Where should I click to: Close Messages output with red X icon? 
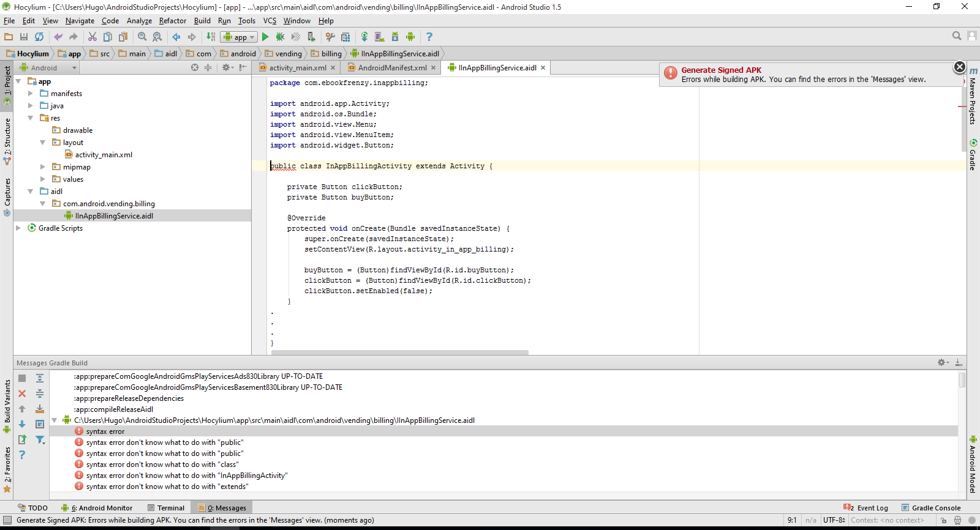[22, 394]
